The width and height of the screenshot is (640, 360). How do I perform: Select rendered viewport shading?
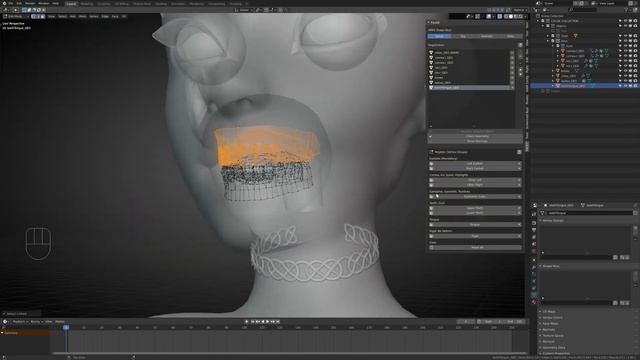click(x=520, y=16)
